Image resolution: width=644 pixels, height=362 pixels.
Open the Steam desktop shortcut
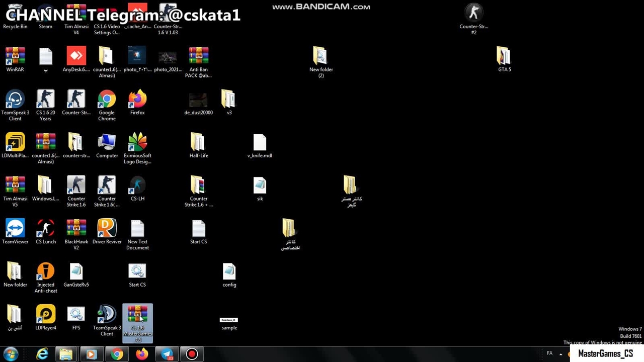click(45, 18)
